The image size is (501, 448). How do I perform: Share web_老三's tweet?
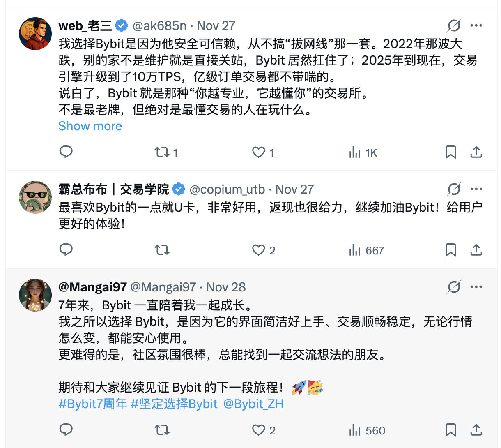point(476,152)
